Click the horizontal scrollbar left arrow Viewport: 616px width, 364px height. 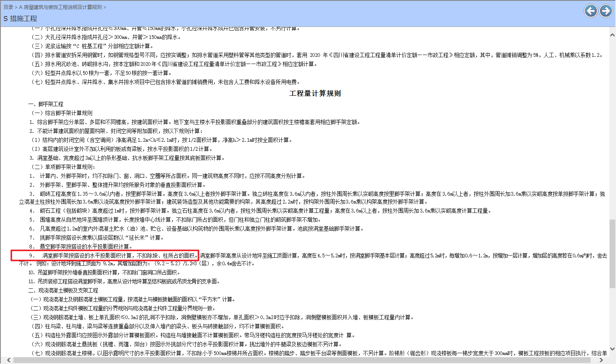(x=9, y=360)
